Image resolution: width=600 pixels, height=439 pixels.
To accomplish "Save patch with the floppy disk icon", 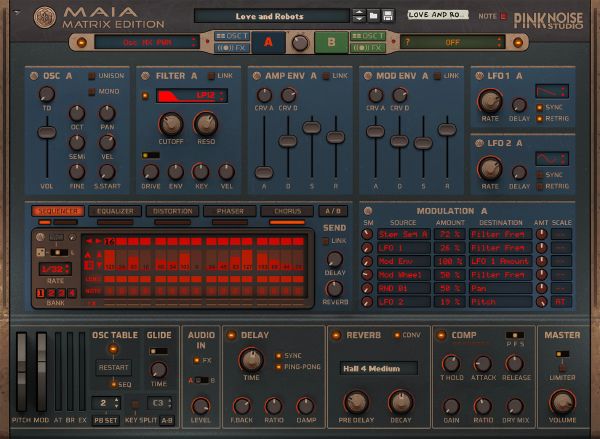I will (388, 16).
